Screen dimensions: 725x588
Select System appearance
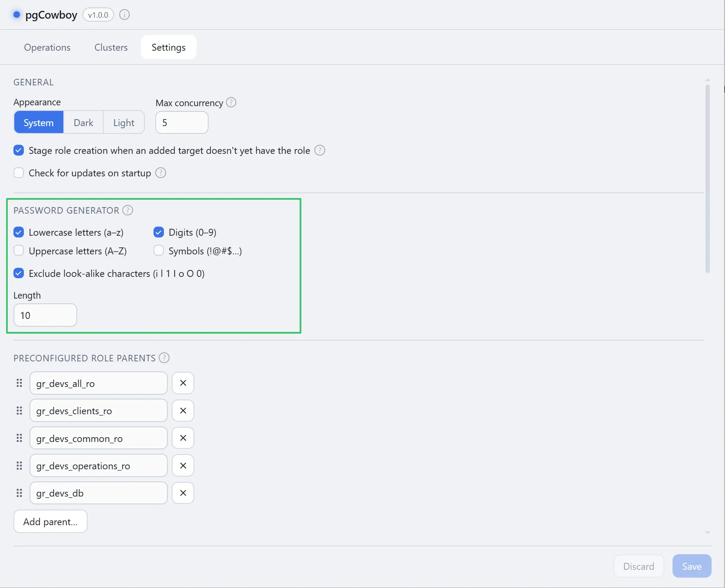tap(39, 123)
